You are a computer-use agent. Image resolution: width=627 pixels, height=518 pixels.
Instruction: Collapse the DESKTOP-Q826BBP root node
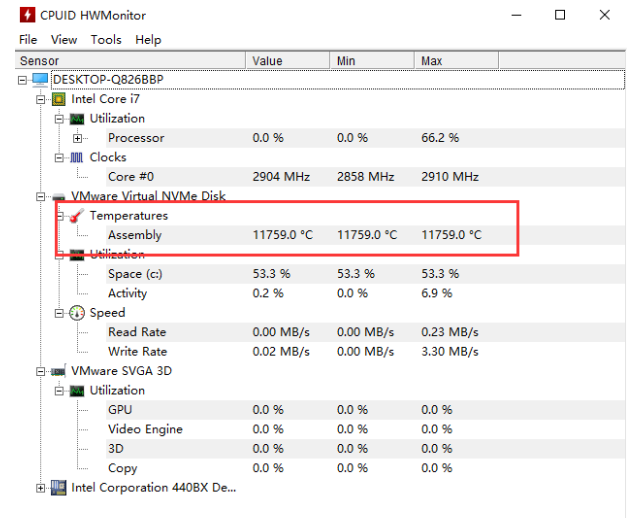22,80
